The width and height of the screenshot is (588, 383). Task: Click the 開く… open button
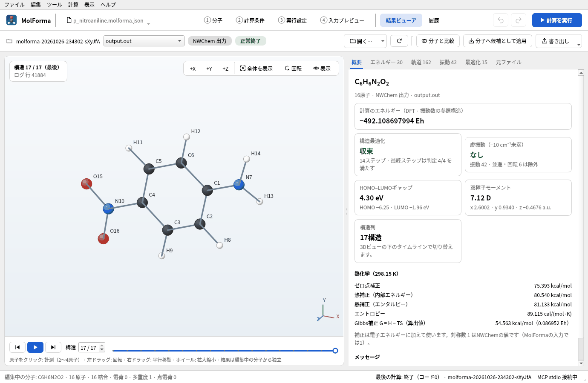tap(361, 41)
